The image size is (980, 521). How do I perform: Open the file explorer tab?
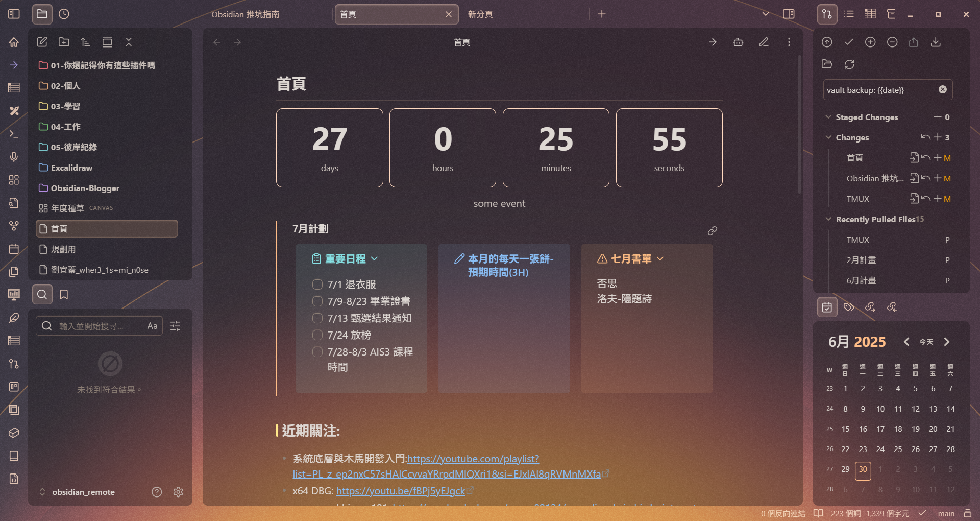[x=42, y=14]
